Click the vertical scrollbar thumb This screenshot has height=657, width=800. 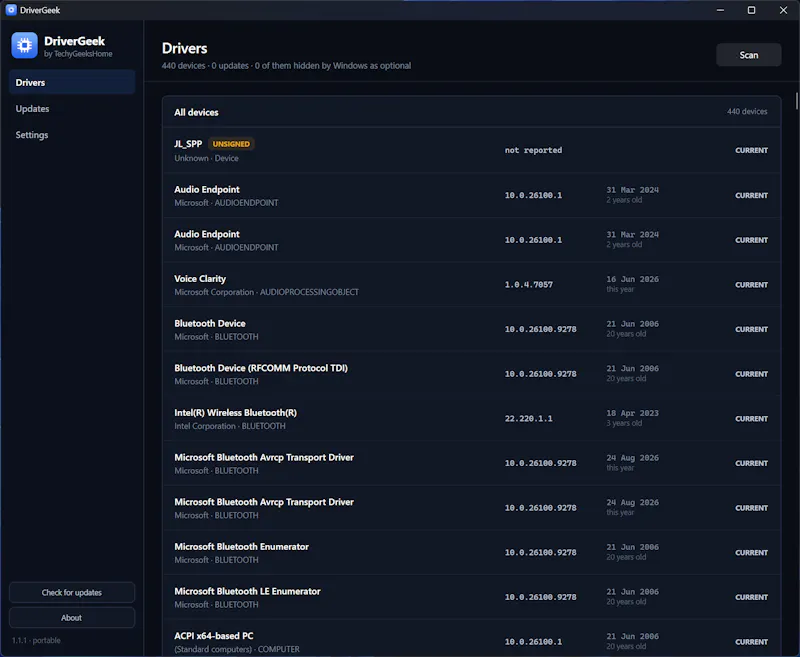[x=796, y=100]
